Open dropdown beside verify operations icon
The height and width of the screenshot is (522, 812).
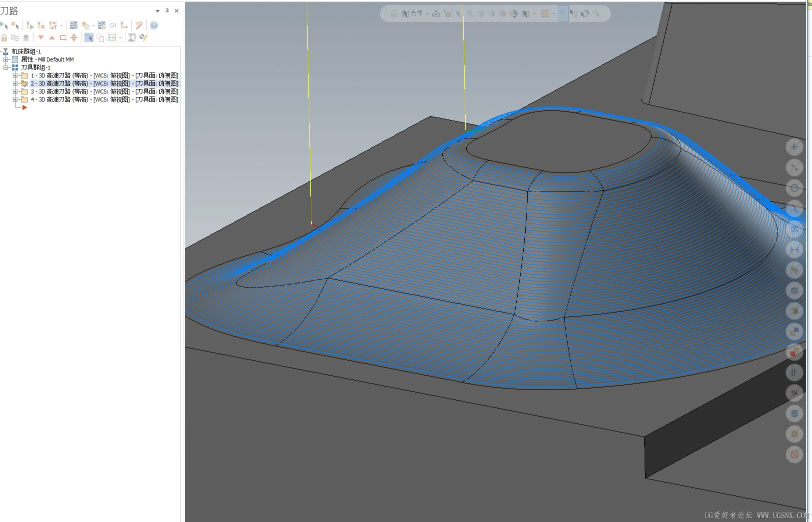pyautogui.click(x=93, y=25)
